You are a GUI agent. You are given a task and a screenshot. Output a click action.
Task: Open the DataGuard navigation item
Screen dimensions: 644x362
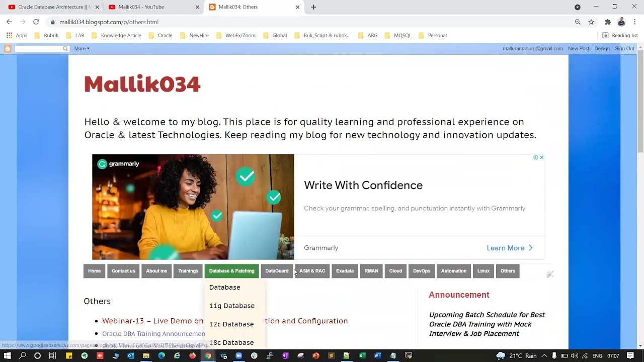(x=277, y=271)
